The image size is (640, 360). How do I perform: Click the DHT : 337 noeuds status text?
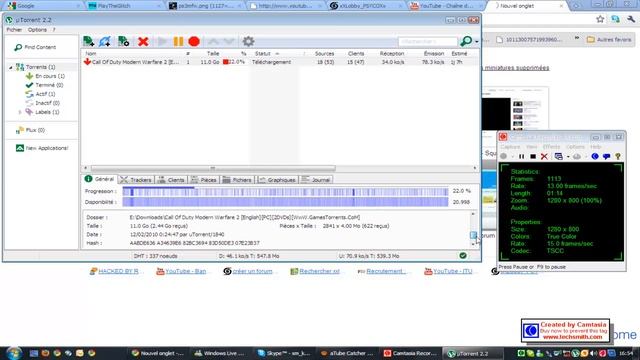coord(156,256)
